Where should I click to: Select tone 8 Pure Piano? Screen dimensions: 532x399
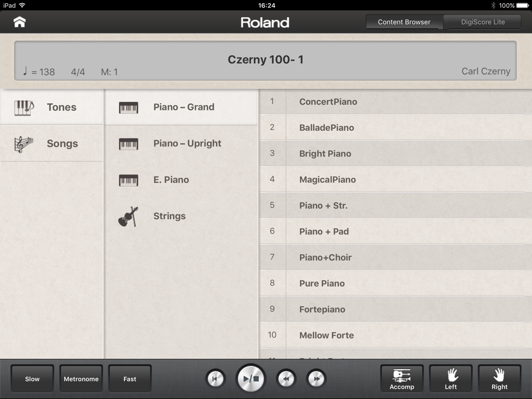(396, 283)
